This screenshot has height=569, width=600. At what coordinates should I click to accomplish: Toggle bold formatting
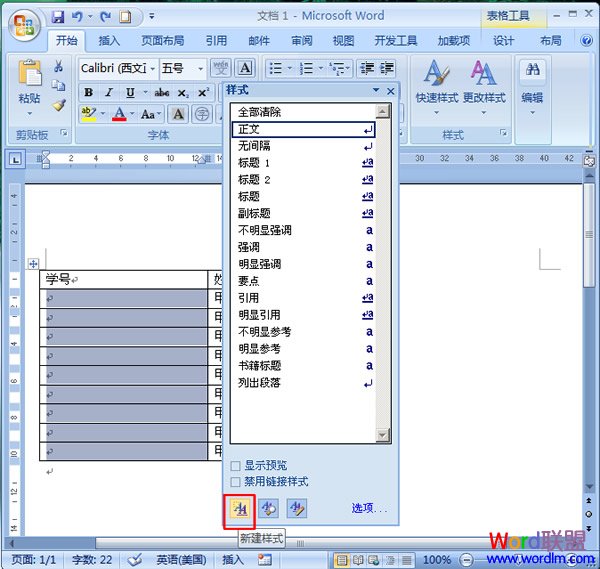pos(88,92)
